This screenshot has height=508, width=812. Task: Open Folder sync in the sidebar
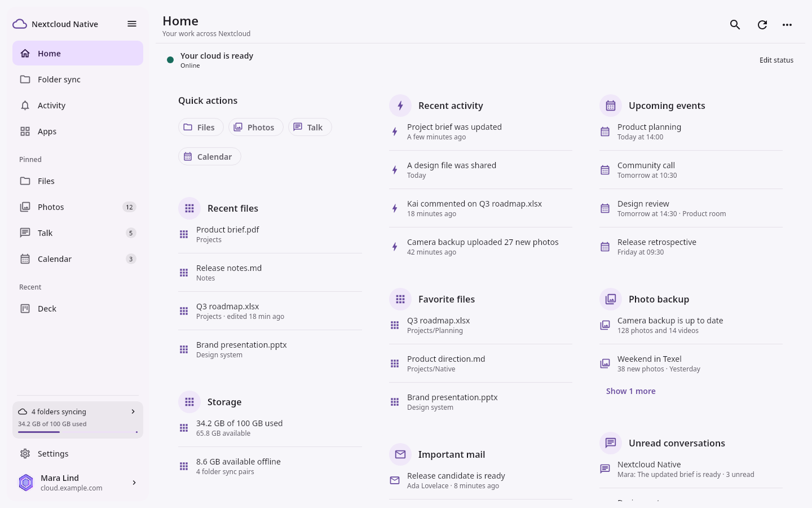[78, 79]
